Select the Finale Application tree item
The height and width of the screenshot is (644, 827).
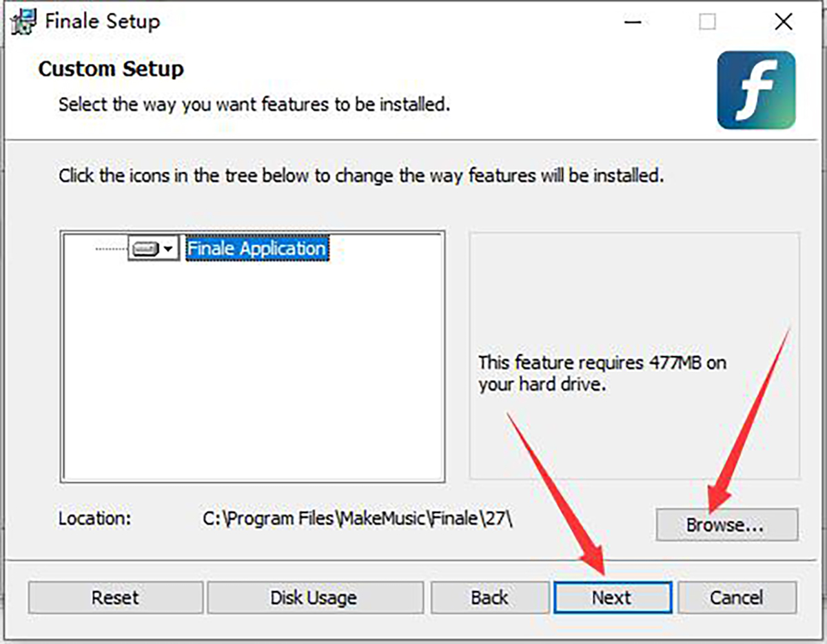click(x=256, y=249)
